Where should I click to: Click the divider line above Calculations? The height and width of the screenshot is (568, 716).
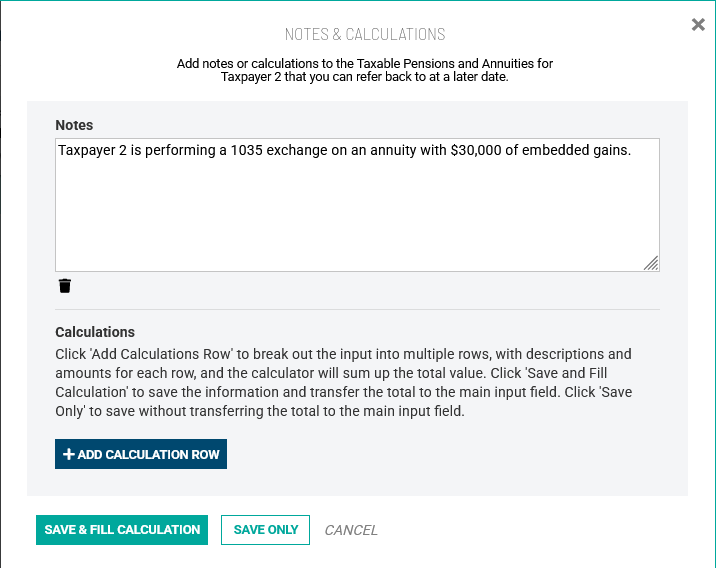click(x=357, y=309)
